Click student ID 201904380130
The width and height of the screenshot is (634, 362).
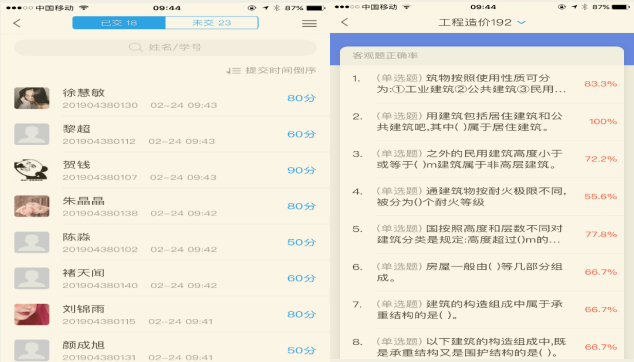point(100,105)
